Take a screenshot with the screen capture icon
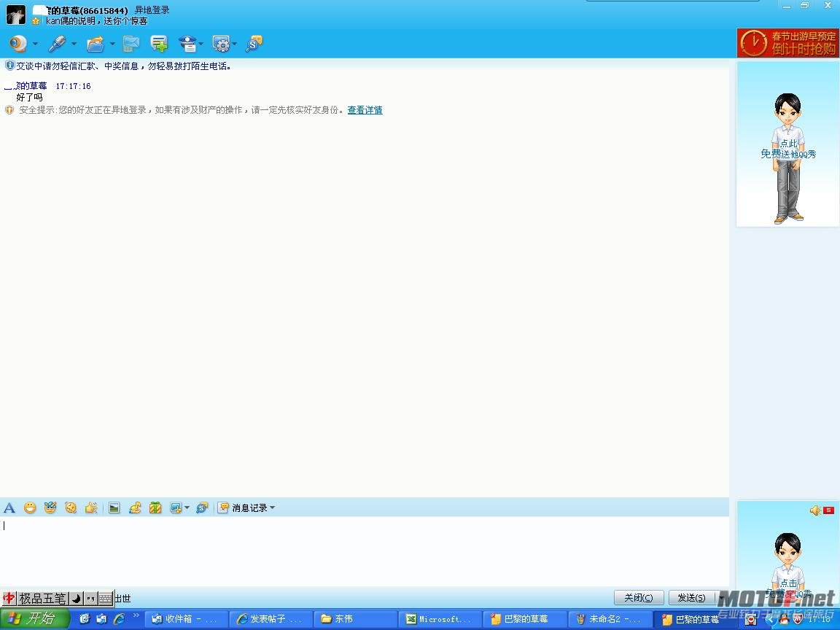Screen dimensions: 840x630 [x=176, y=507]
